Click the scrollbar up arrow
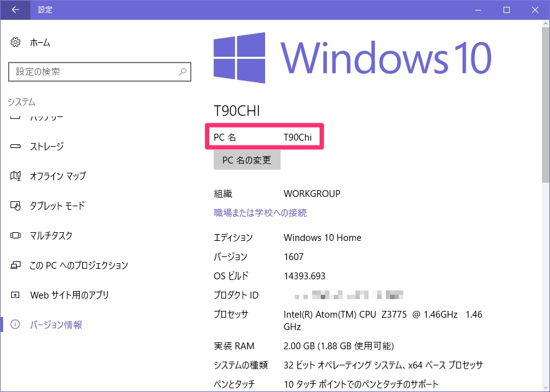 pos(546,24)
